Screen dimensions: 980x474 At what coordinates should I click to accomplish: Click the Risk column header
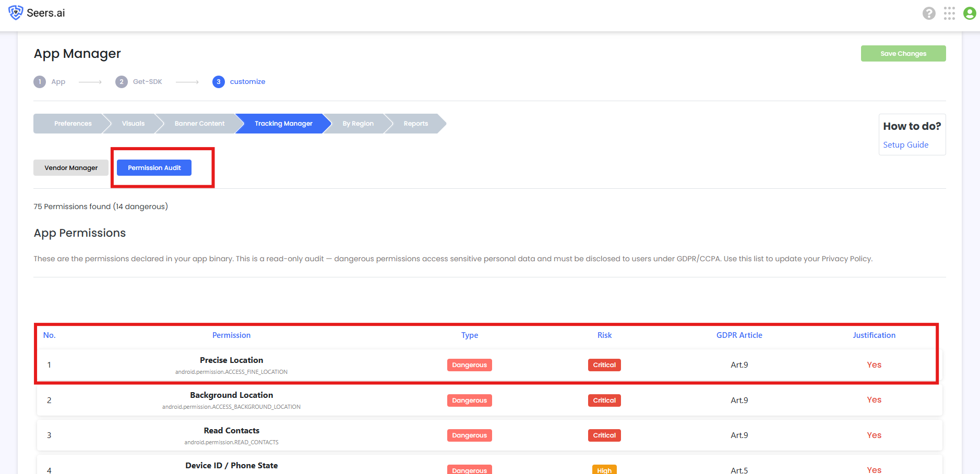click(604, 335)
